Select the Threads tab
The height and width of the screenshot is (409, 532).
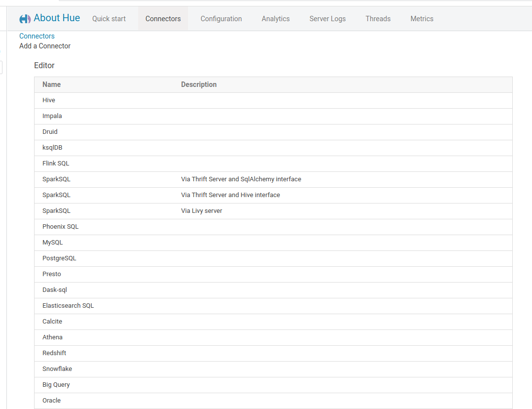[x=378, y=19]
